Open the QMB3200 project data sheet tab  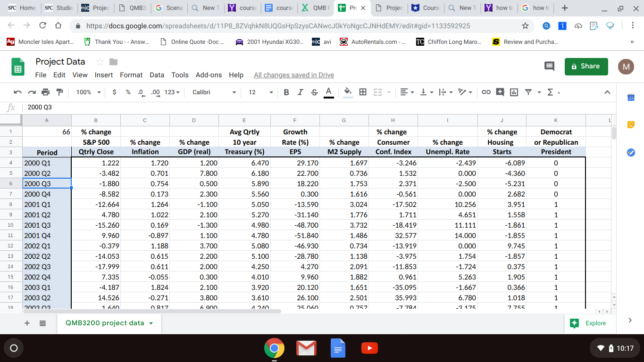click(109, 323)
